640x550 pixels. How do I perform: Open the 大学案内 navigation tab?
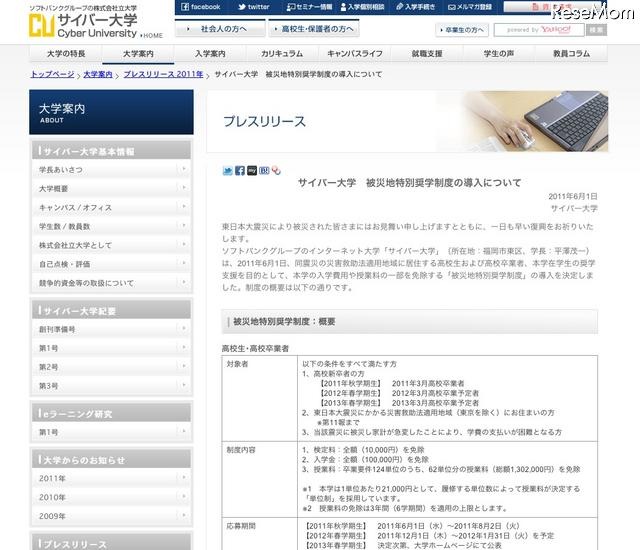138,54
